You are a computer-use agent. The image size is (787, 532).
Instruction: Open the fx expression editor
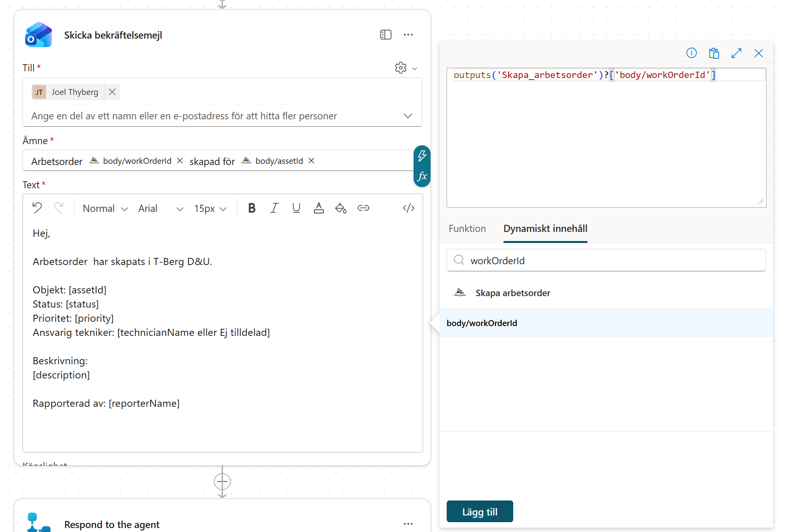(x=422, y=176)
